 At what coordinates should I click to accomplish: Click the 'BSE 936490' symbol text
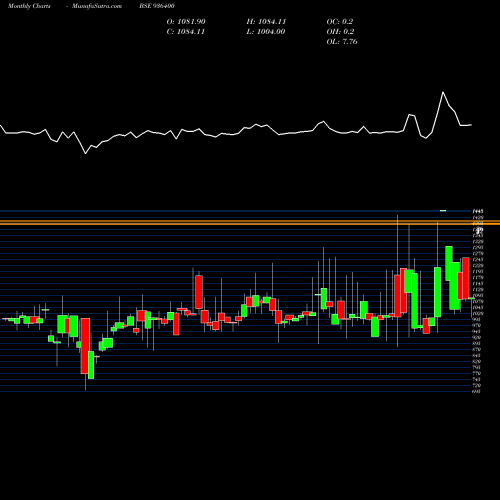point(157,6)
